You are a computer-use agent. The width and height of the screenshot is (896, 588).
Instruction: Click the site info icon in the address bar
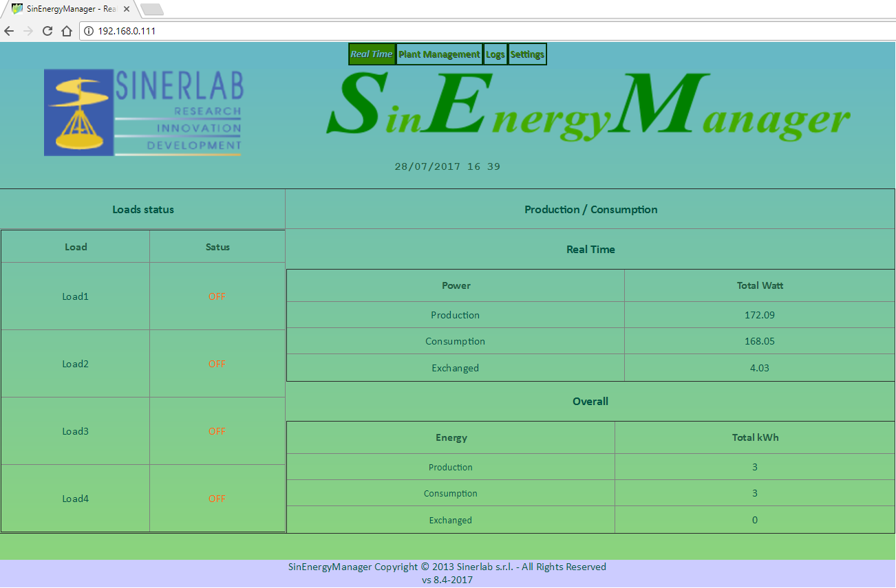pos(89,31)
